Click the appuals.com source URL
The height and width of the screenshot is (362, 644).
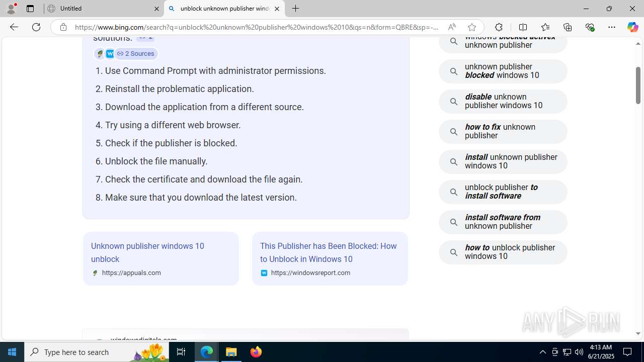click(131, 273)
